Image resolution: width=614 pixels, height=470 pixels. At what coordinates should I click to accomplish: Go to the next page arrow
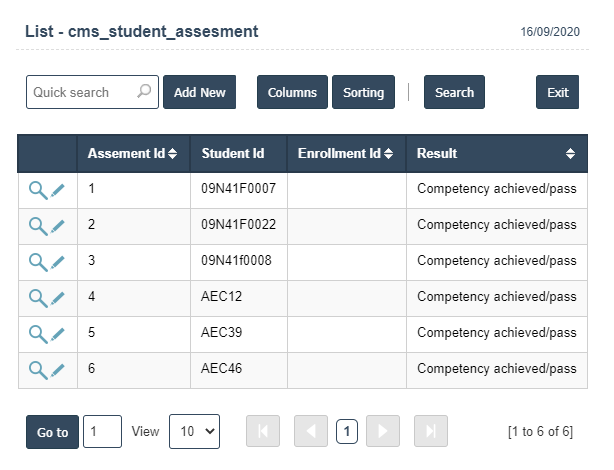click(382, 432)
